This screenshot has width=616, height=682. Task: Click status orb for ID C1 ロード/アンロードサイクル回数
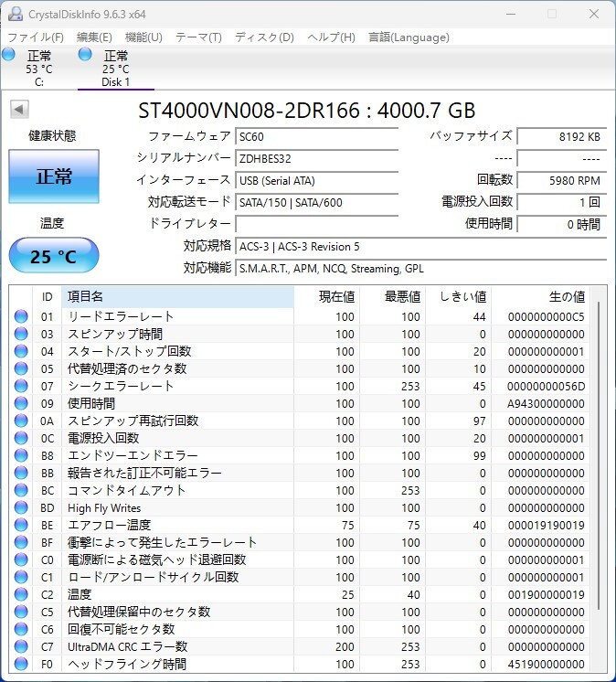[21, 577]
